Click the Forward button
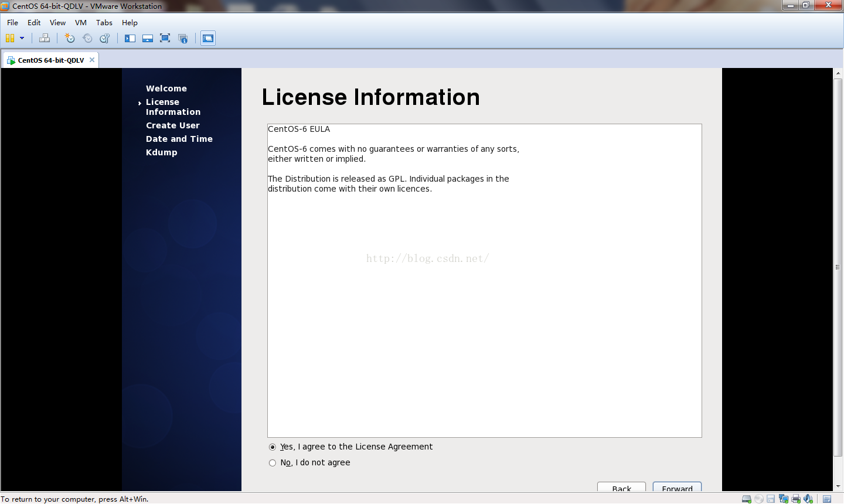This screenshot has width=844, height=504. [677, 487]
